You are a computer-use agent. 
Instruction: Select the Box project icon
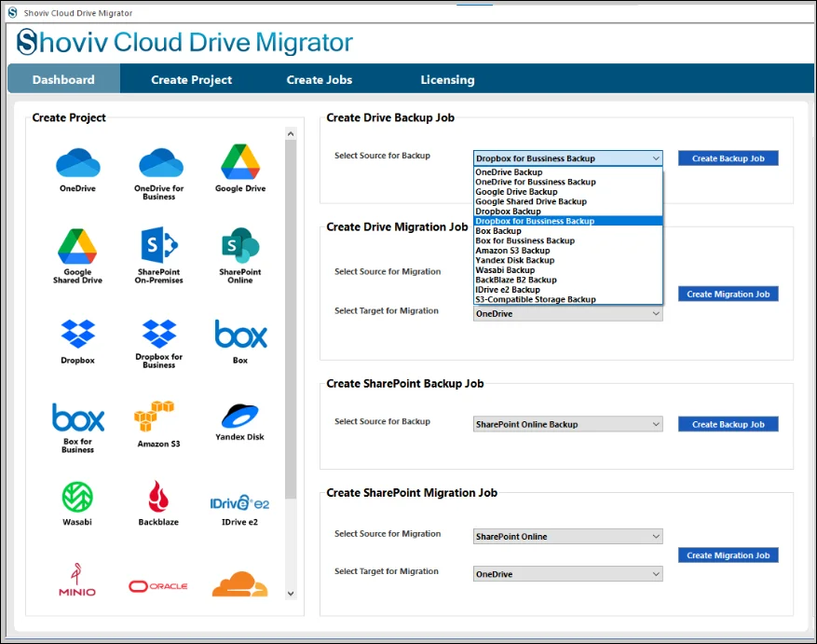point(240,335)
